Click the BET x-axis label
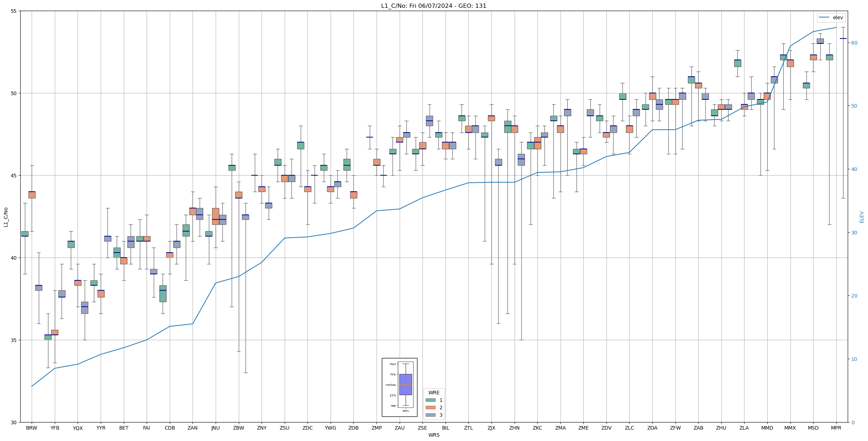This screenshot has height=441, width=868. pyautogui.click(x=124, y=428)
